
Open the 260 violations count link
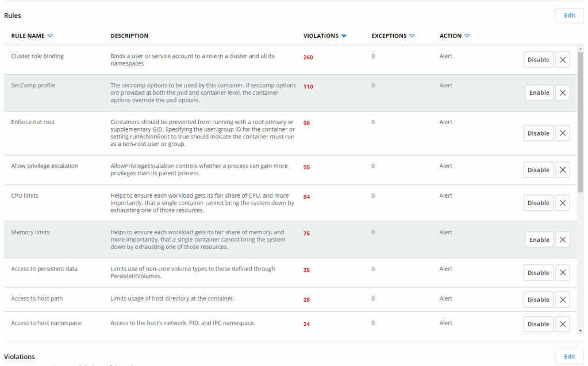pyautogui.click(x=308, y=57)
